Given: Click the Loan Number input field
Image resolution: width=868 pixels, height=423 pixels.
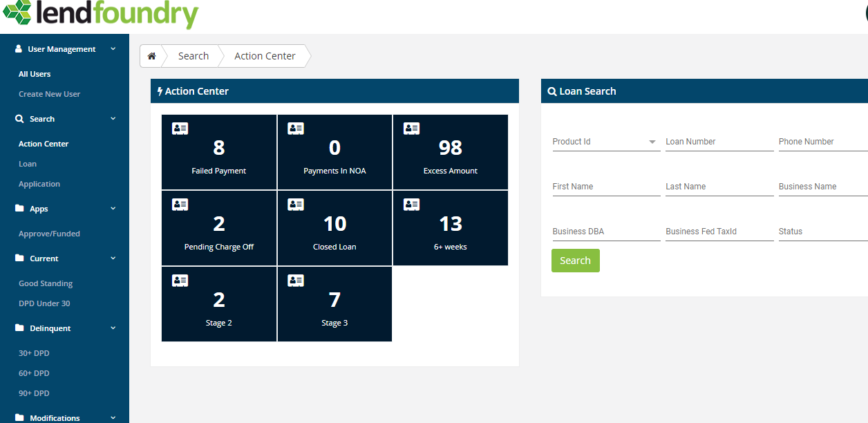Looking at the screenshot, I should [719, 142].
